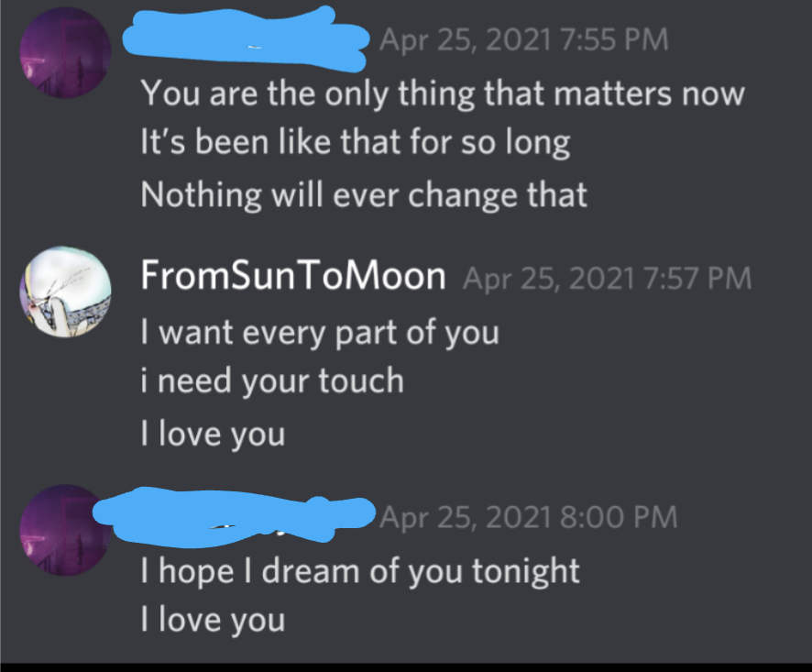Screen dimensions: 812x672
Task: Select message 'It's been like that for so long'
Action: coord(356,142)
